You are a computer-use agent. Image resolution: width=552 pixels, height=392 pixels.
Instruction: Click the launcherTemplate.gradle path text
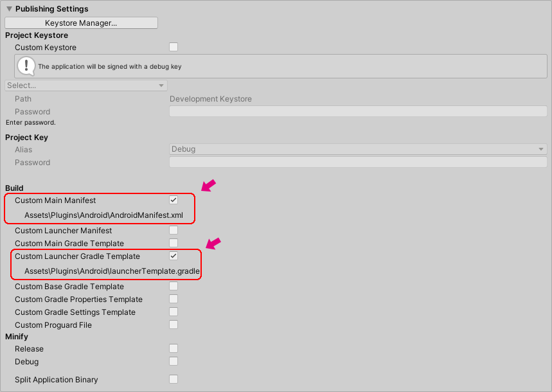[x=112, y=271]
